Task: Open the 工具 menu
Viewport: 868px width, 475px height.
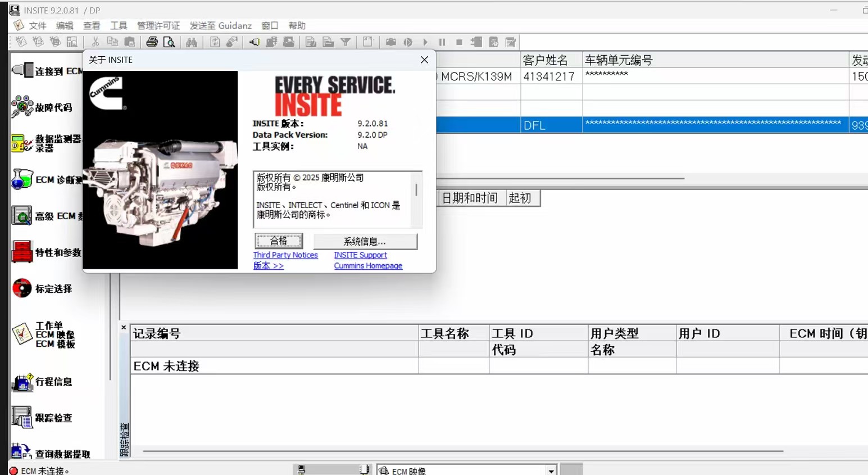Action: tap(119, 25)
